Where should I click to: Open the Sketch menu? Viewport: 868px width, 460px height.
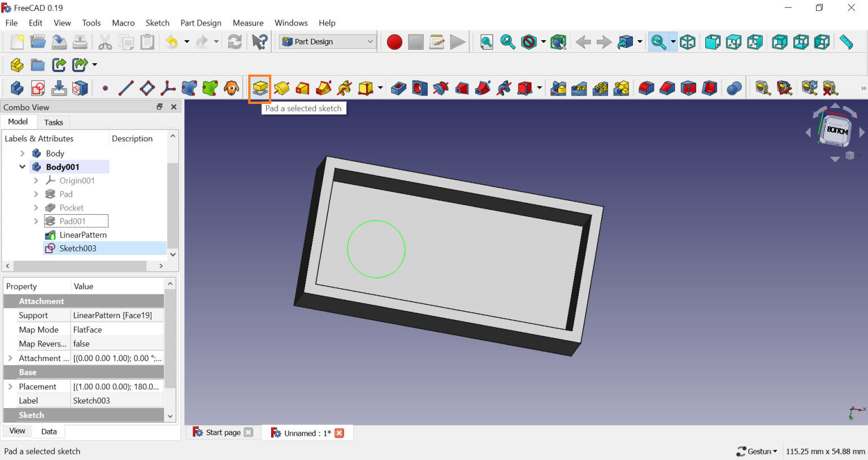coord(157,23)
